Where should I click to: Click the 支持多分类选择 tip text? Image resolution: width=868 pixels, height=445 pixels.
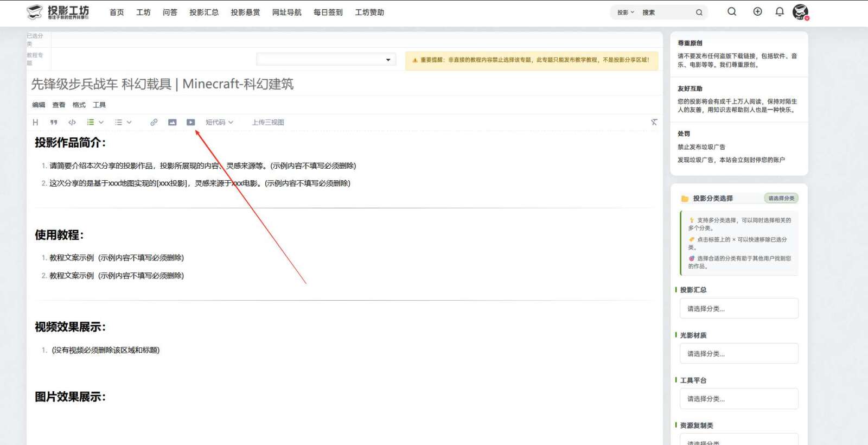click(740, 224)
